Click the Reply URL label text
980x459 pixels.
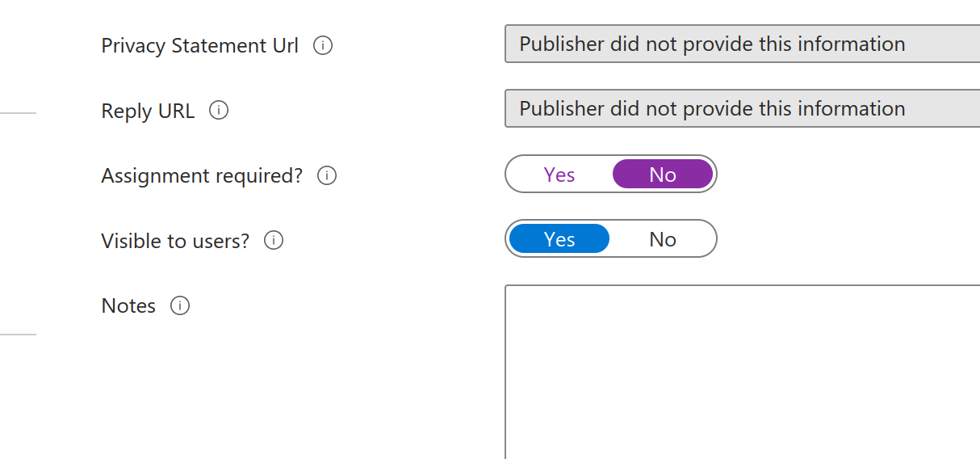tap(148, 111)
